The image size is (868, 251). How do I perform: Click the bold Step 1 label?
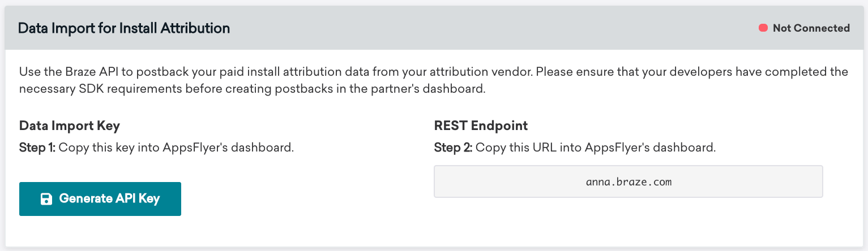click(37, 148)
